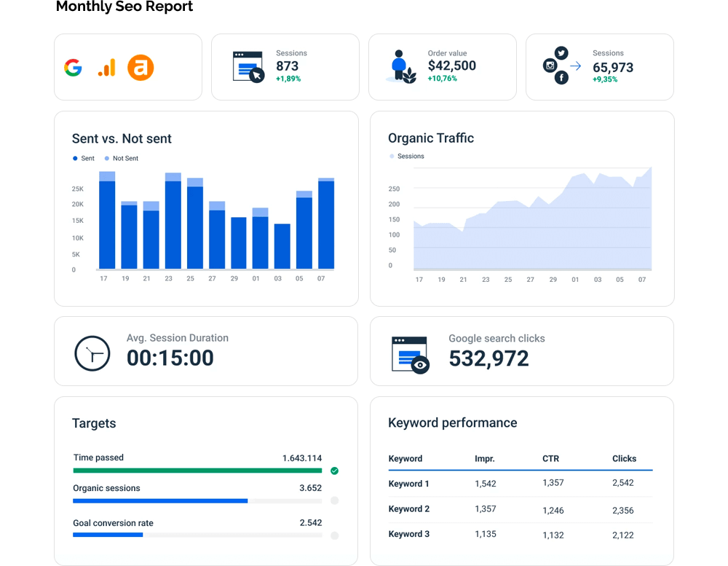The image size is (728, 566).
Task: Click the Sent vs. Not sent chart title
Action: tap(122, 138)
